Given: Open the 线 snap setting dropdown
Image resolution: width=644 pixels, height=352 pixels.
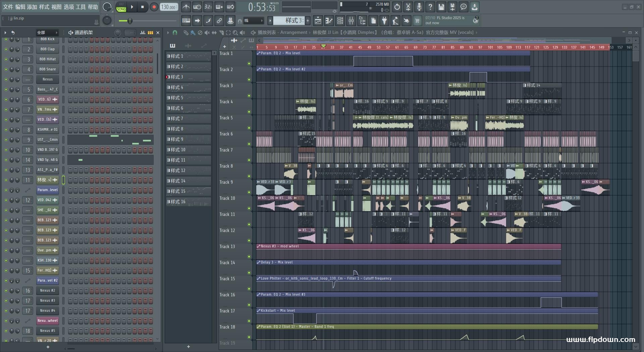Looking at the screenshot, I should (253, 21).
